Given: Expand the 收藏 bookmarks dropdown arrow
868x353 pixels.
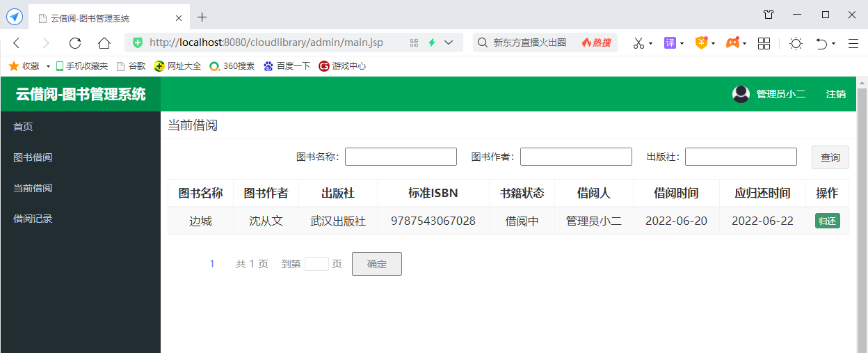Looking at the screenshot, I should coord(48,66).
